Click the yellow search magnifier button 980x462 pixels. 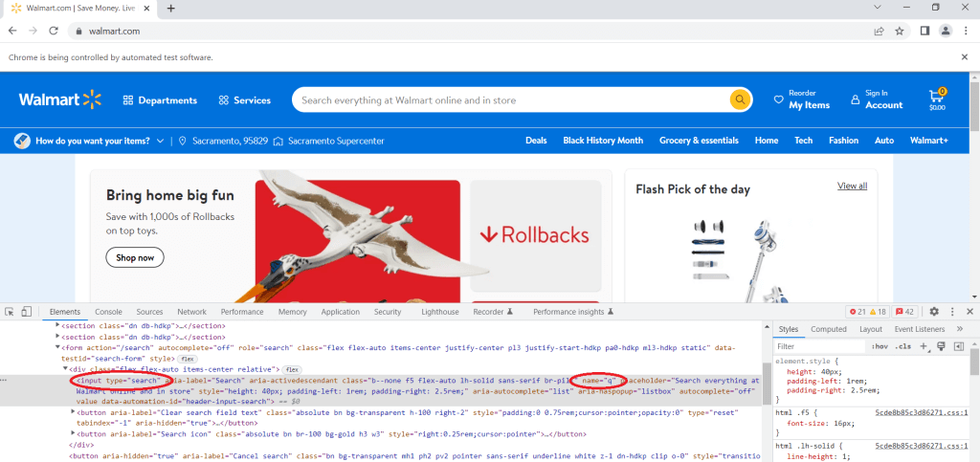tap(740, 99)
